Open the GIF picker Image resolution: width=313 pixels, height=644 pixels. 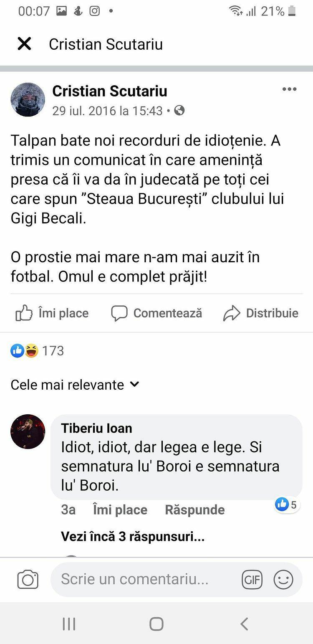252,580
